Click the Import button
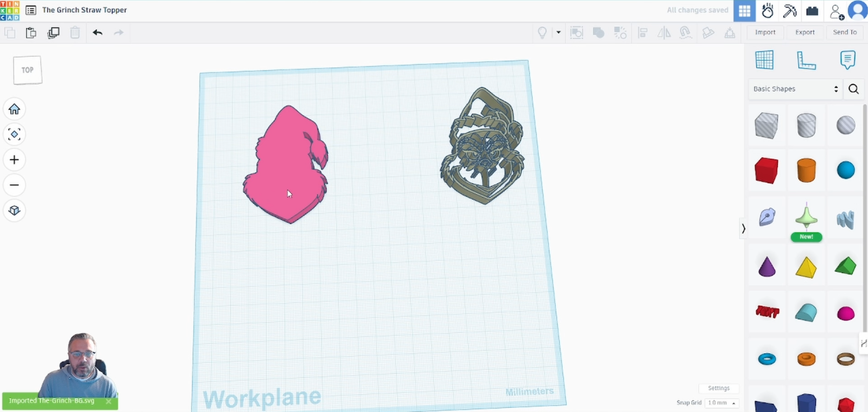Image resolution: width=868 pixels, height=412 pixels. (x=765, y=32)
